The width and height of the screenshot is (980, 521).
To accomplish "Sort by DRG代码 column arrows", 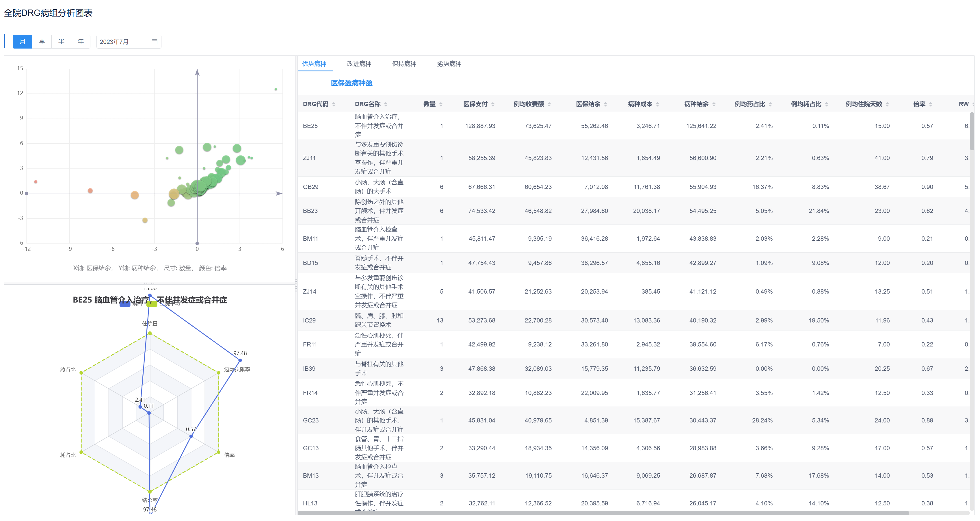I will pos(334,104).
